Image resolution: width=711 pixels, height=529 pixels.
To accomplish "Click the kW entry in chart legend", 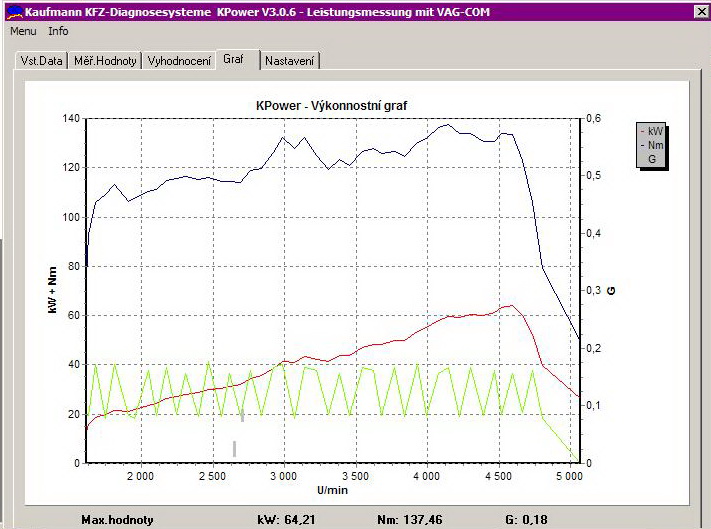I will point(654,131).
